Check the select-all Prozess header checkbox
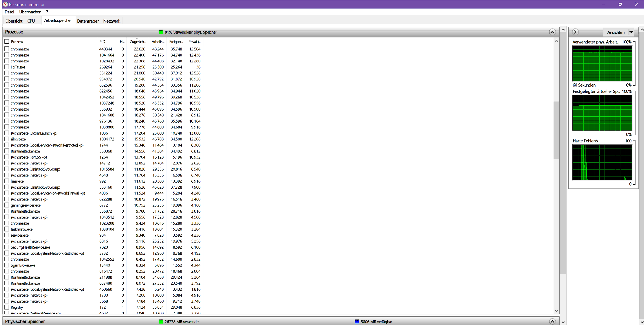Viewport: 644px width, 325px height. coord(7,41)
